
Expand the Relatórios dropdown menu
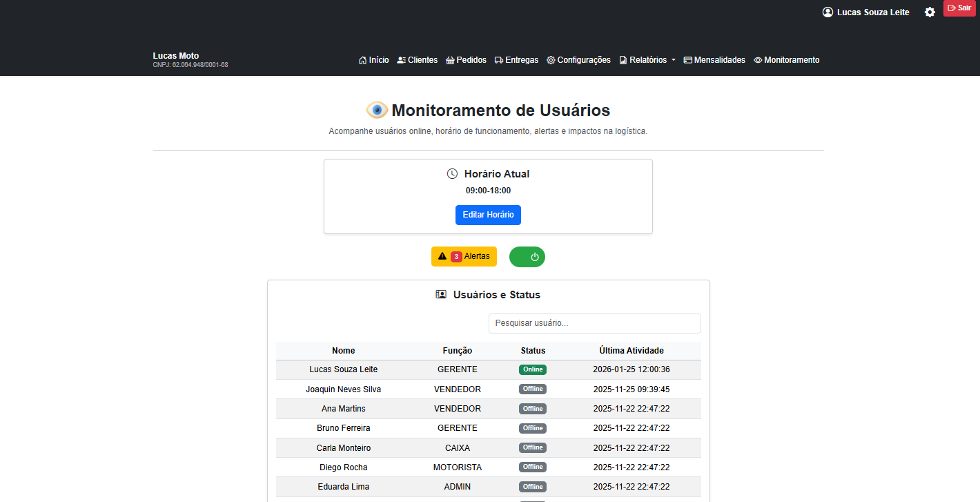point(647,60)
